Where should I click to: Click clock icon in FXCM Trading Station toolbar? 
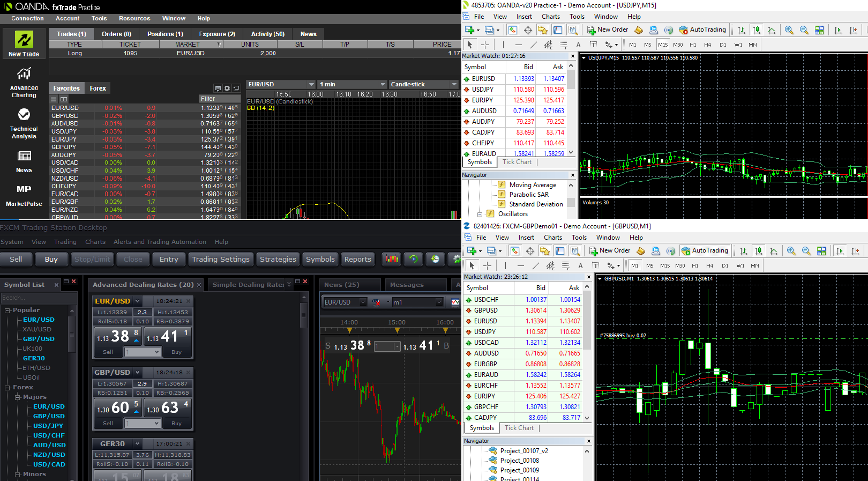coord(435,259)
